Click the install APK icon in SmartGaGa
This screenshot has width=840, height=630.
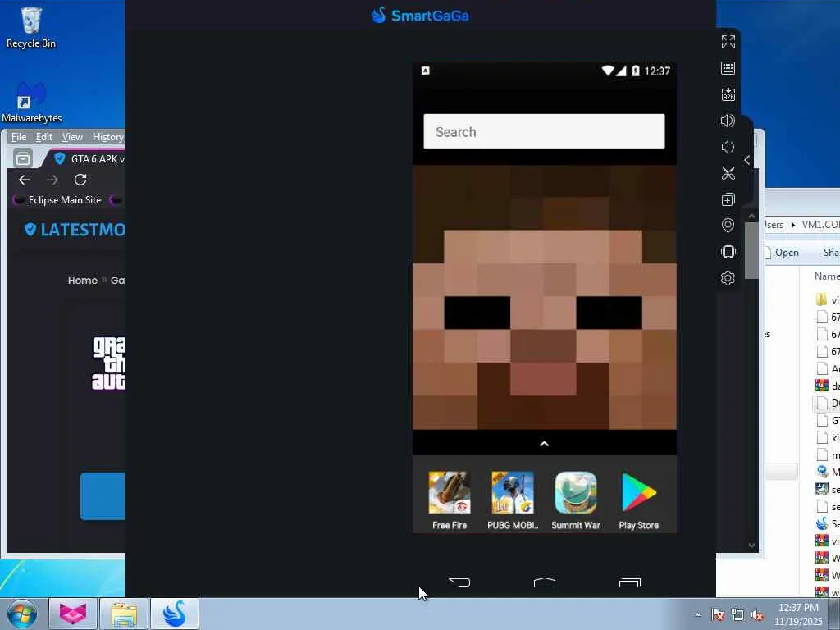coord(728,94)
